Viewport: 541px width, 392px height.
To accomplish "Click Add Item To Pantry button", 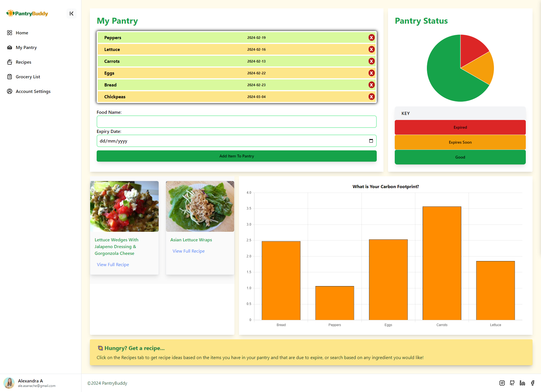I will tap(236, 156).
